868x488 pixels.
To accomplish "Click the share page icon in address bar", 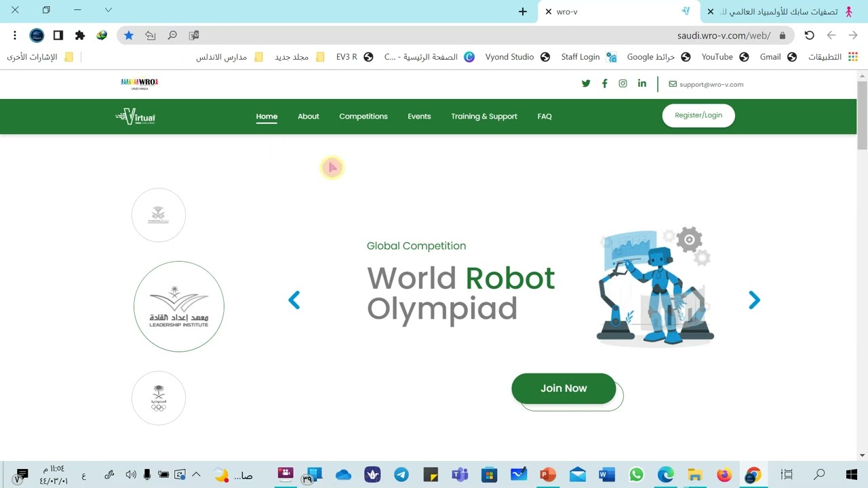I will pyautogui.click(x=151, y=35).
